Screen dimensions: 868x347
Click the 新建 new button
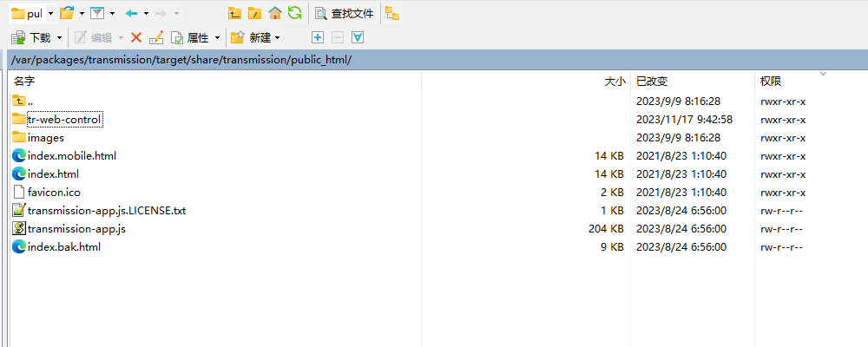(251, 37)
